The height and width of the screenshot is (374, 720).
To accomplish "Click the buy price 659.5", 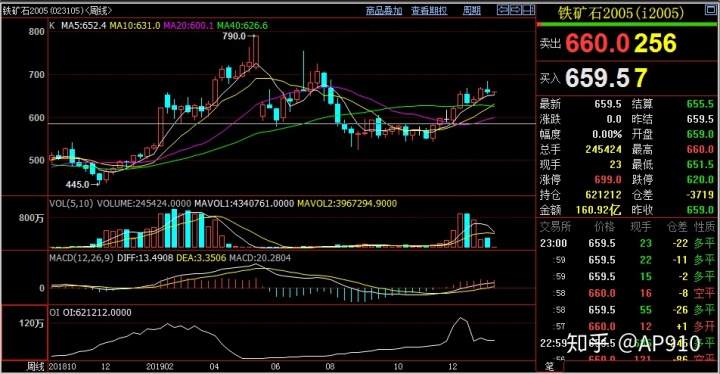I will click(597, 78).
